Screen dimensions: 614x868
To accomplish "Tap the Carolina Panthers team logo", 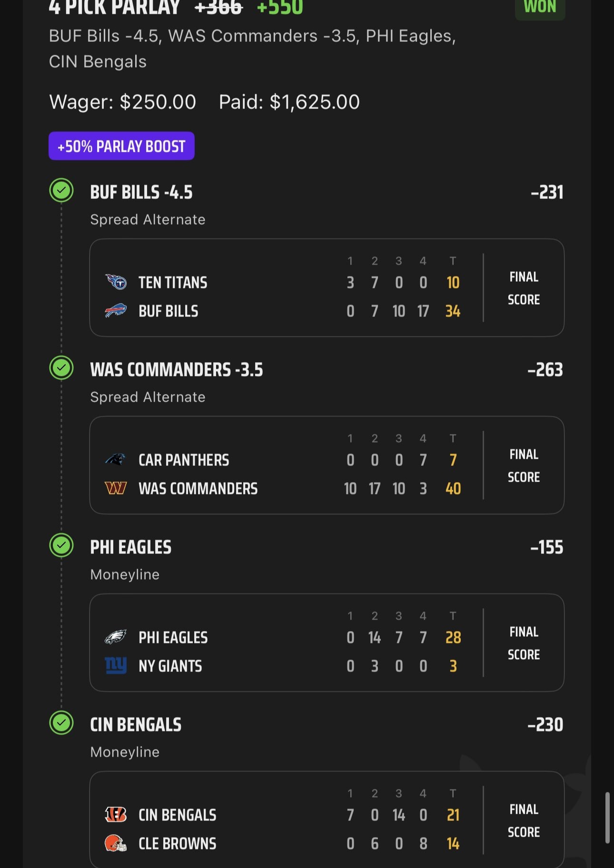I will [116, 460].
